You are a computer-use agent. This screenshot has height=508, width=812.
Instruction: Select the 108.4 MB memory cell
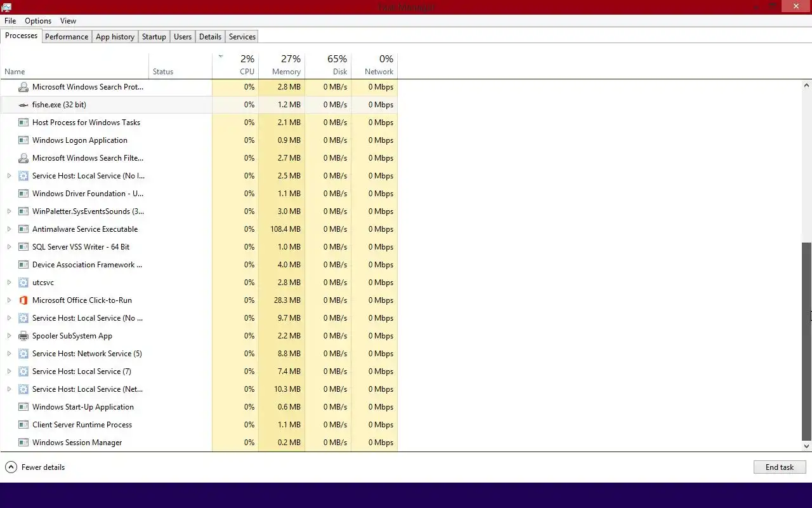pyautogui.click(x=282, y=229)
